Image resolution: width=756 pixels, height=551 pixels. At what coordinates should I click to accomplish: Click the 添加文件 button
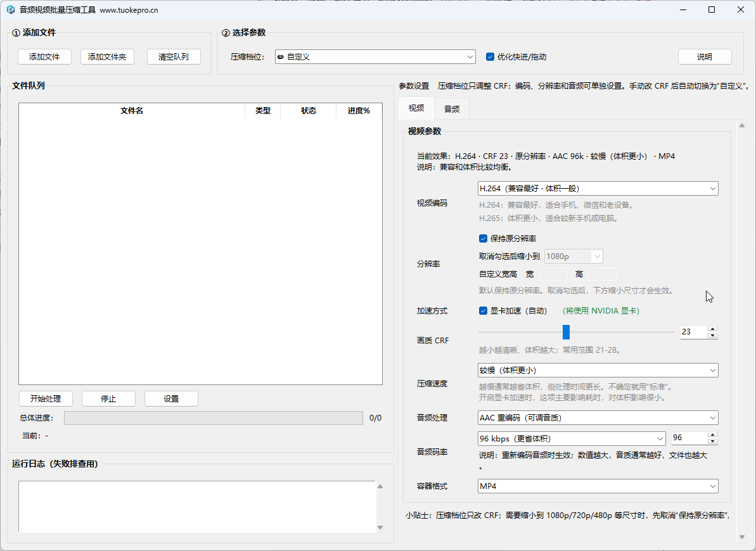coord(44,57)
